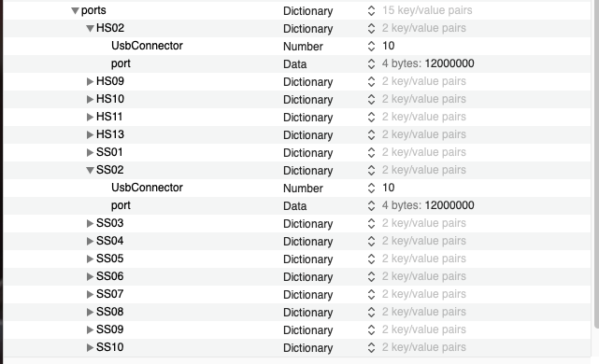Open type stepper for HS02 UsbConnector
The width and height of the screenshot is (599, 364).
(x=371, y=46)
